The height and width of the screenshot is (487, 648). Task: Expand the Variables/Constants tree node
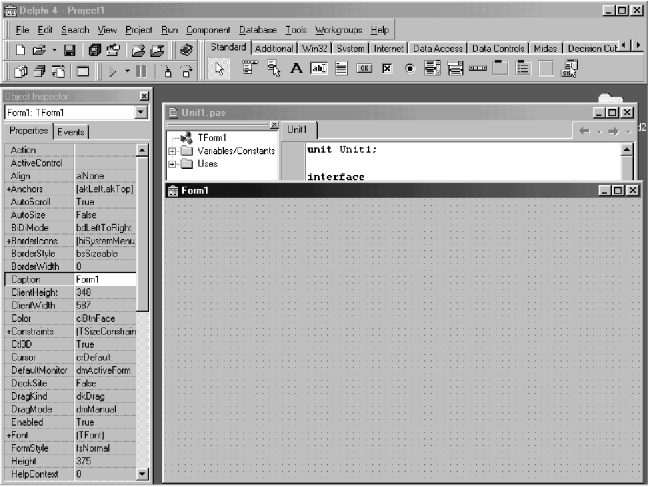pos(172,151)
